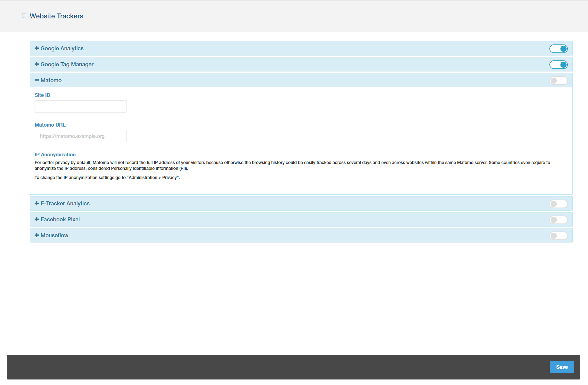Click the plus icon next to Mouseflow
Viewport: 588px width, 385px height.
click(x=37, y=235)
